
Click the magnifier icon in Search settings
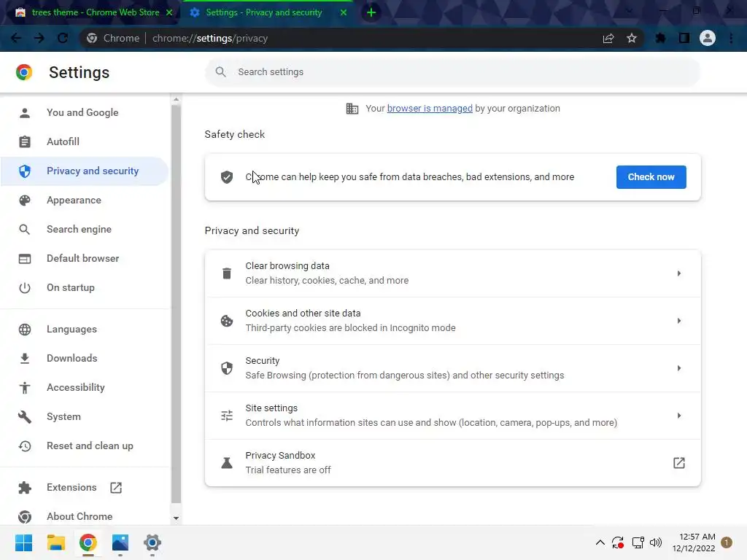coord(220,72)
